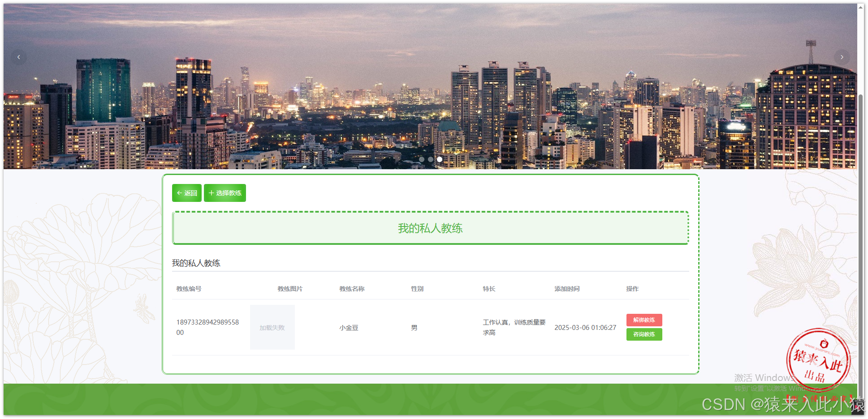Select the second carousel indicator dot
Image resolution: width=868 pixels, height=419 pixels.
click(x=431, y=159)
